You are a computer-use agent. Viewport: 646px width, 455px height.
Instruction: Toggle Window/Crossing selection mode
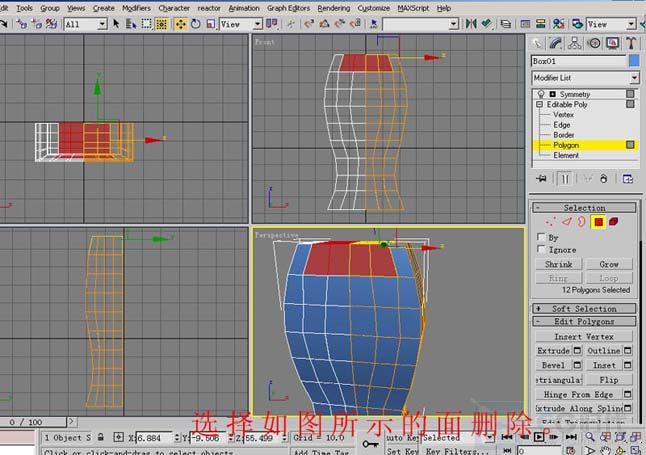click(x=162, y=24)
